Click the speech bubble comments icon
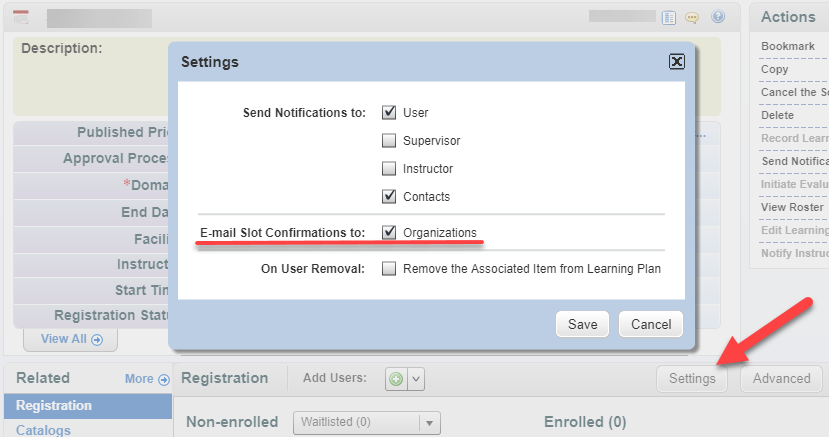This screenshot has height=437, width=829. tap(692, 18)
